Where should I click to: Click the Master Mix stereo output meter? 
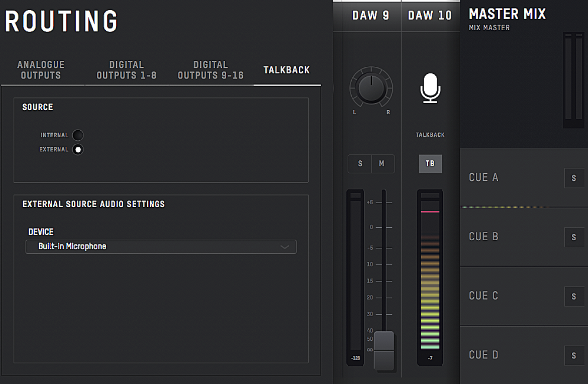[x=573, y=80]
